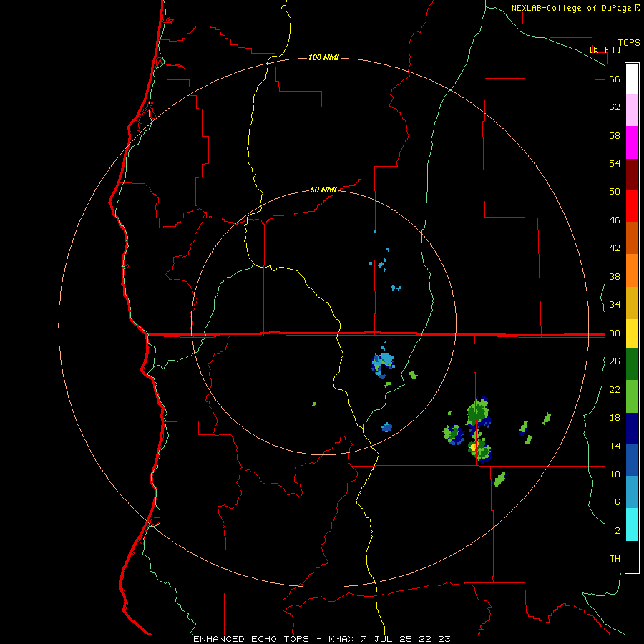
Task: Click the yellow legend swatch
Action: pyautogui.click(x=632, y=333)
